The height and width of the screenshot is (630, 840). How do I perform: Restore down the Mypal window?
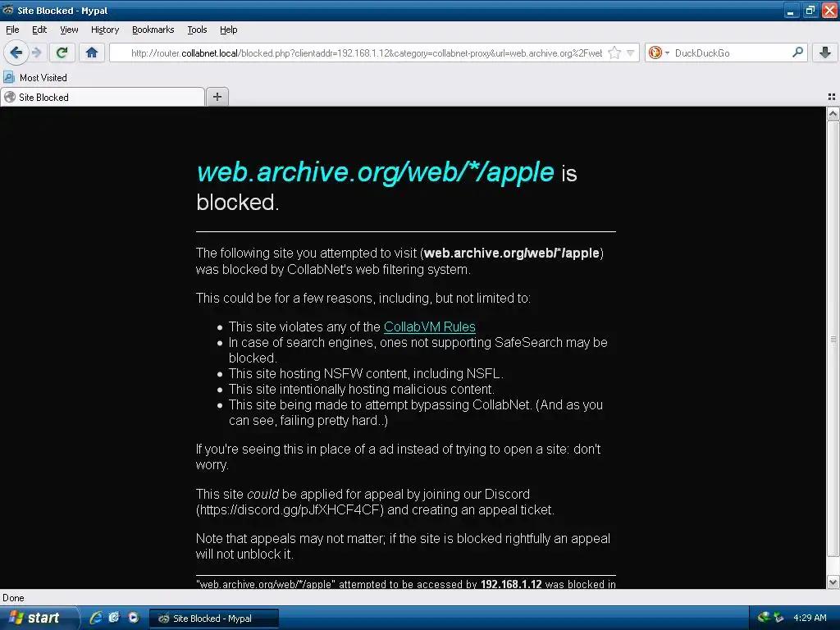810,10
